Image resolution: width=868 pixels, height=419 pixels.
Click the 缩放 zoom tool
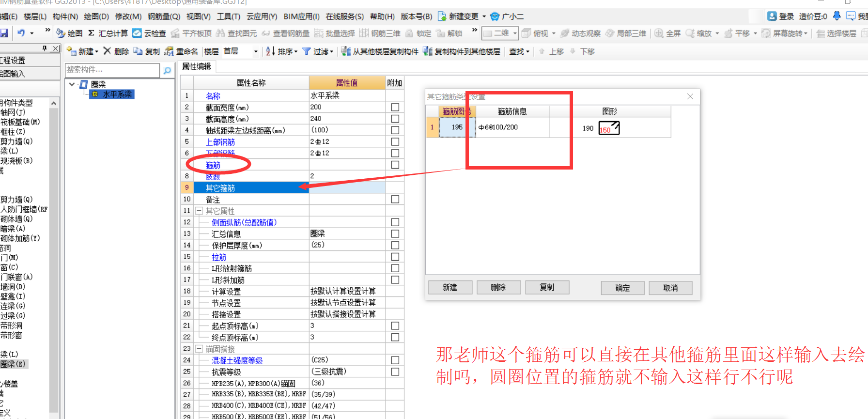pyautogui.click(x=698, y=33)
